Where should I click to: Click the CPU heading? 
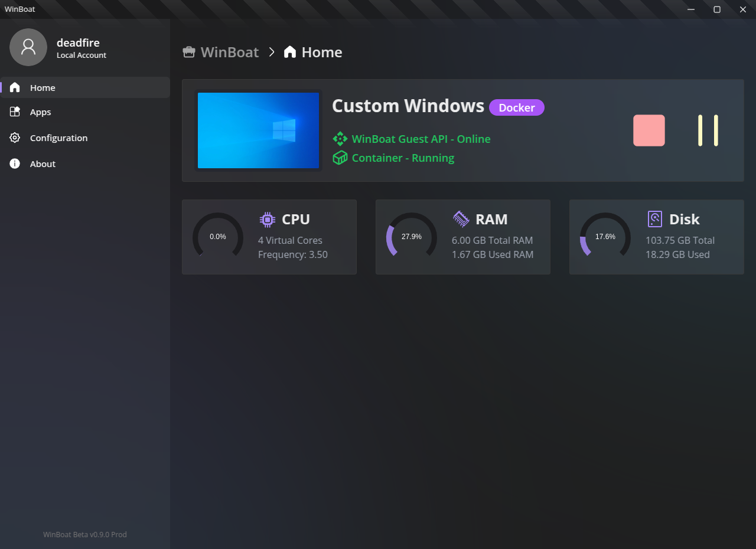(296, 220)
